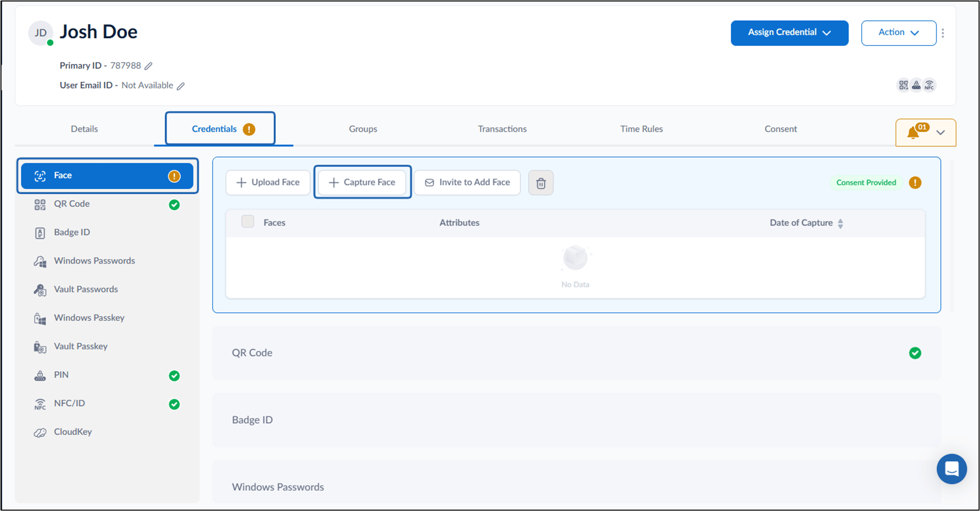Select NFC/ID in the sidebar

coord(107,403)
